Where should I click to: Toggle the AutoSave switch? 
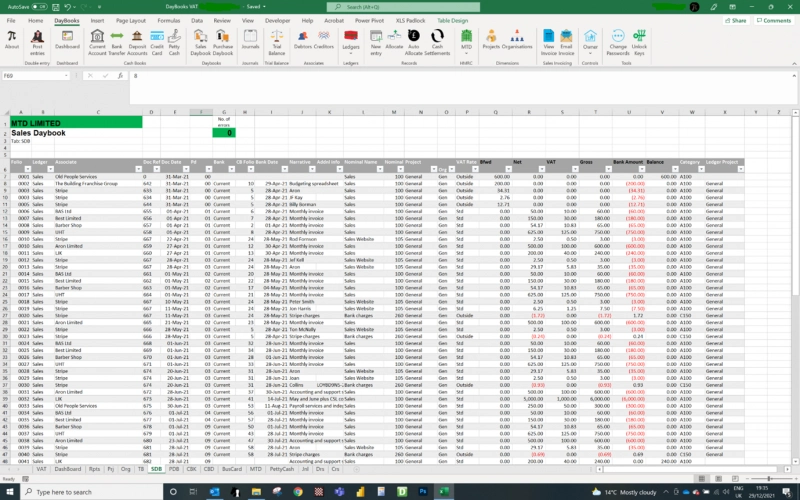[40, 6]
